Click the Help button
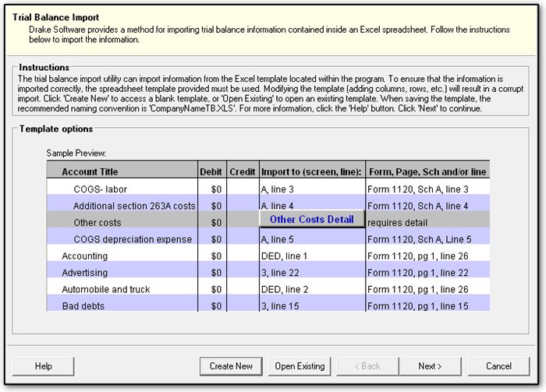The height and width of the screenshot is (392, 546). [x=43, y=366]
